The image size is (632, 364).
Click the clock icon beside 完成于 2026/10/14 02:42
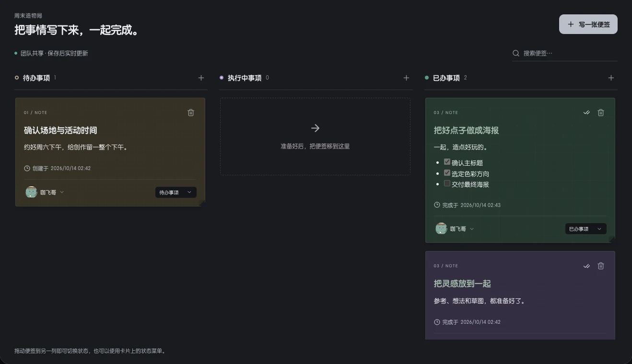click(437, 322)
